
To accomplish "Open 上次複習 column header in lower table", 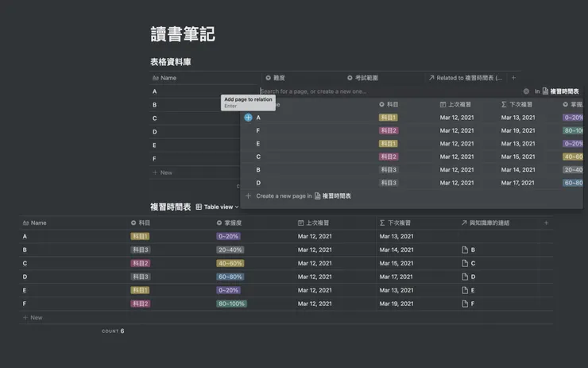I will (x=314, y=223).
